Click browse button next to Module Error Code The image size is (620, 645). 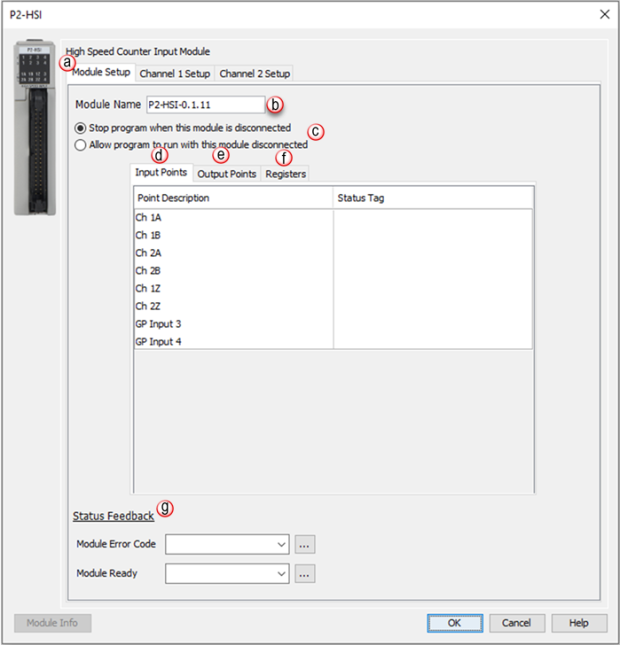click(305, 545)
